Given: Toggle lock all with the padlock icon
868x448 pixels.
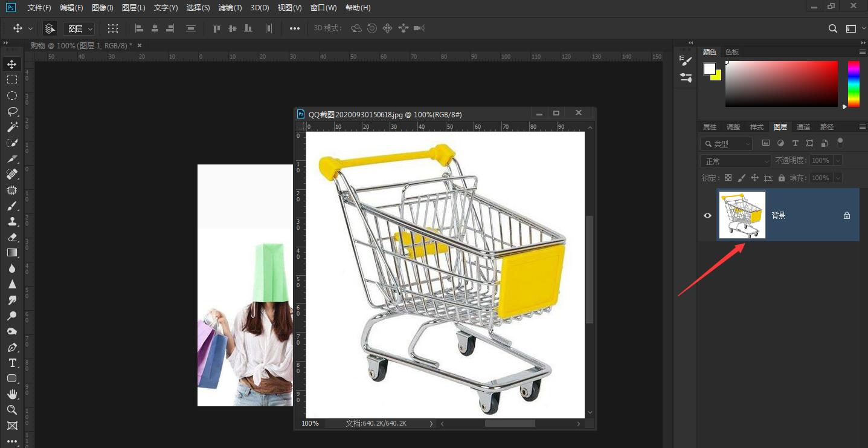Looking at the screenshot, I should point(781,177).
